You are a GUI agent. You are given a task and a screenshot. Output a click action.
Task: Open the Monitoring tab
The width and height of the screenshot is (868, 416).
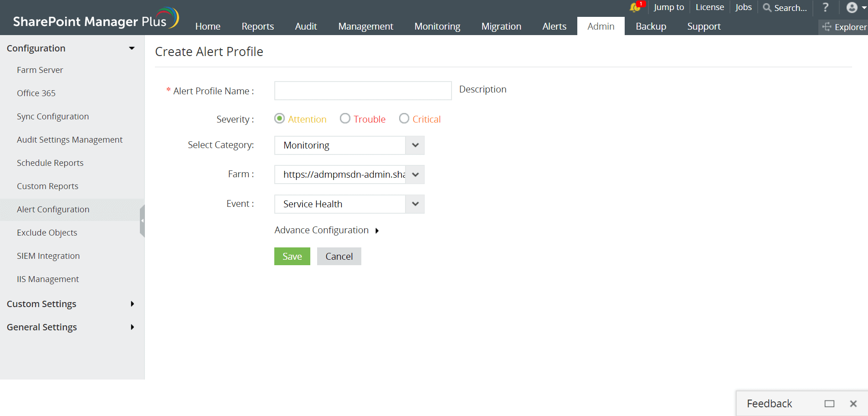click(x=437, y=26)
